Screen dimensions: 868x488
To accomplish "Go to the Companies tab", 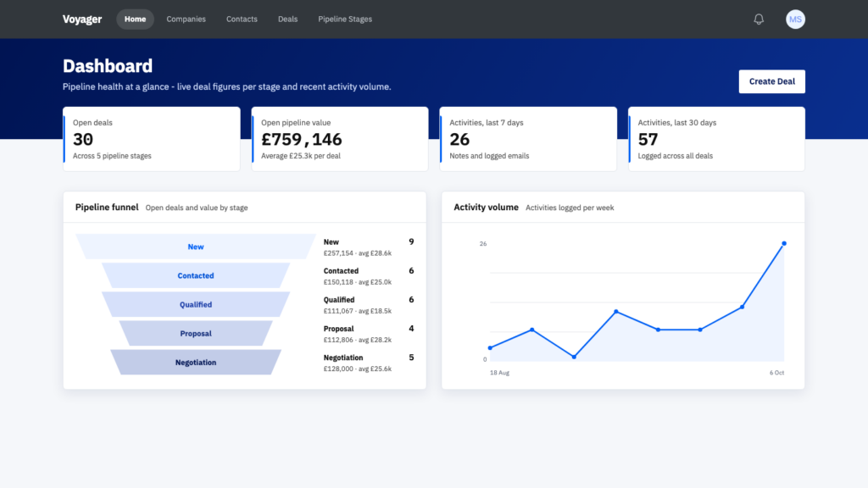I will [186, 19].
